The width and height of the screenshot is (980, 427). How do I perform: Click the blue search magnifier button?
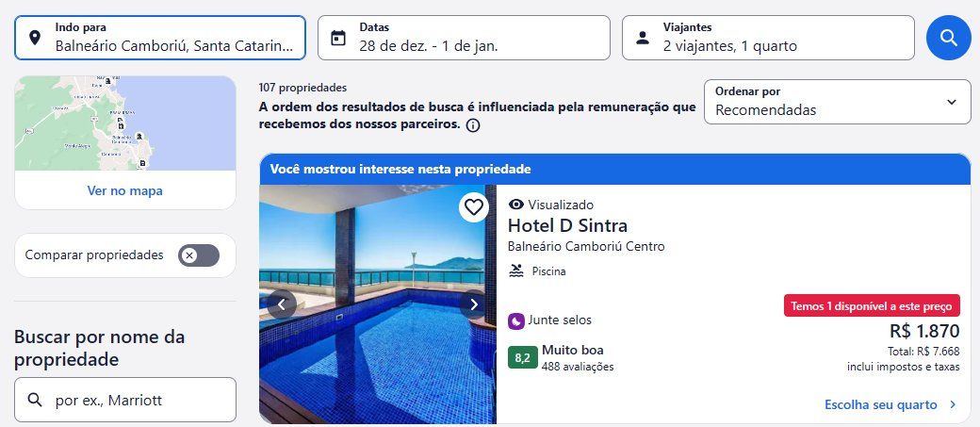click(948, 38)
